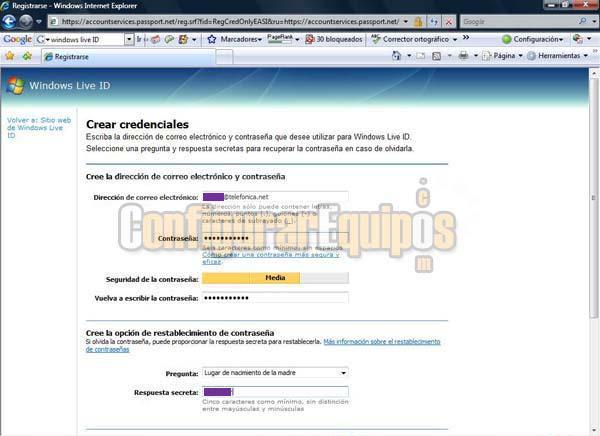Select the Registrarse browser tab
The width and height of the screenshot is (600, 436).
coord(128,57)
